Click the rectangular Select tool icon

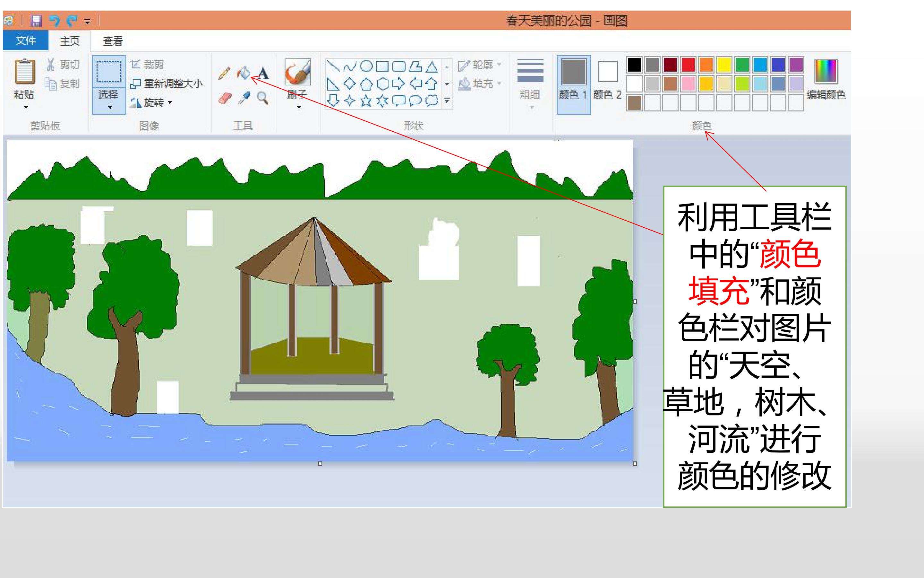click(x=109, y=72)
